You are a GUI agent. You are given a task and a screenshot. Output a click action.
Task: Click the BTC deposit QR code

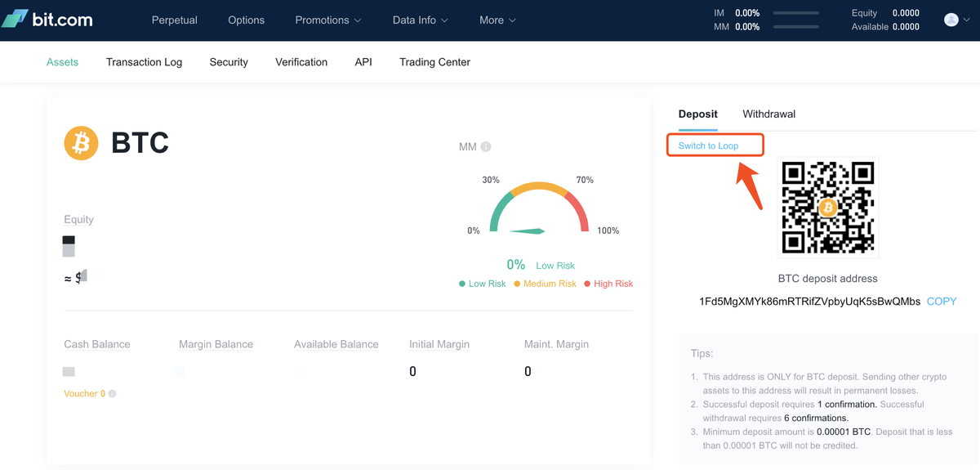pos(828,208)
